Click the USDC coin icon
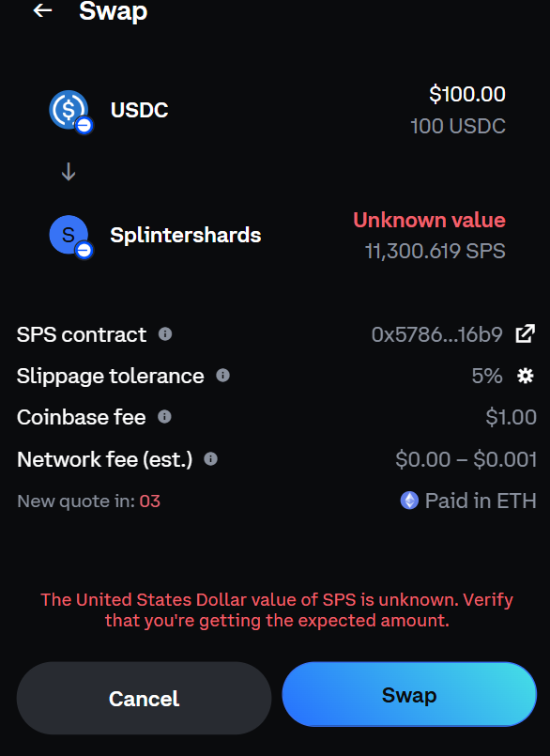Image resolution: width=550 pixels, height=756 pixels. (69, 110)
